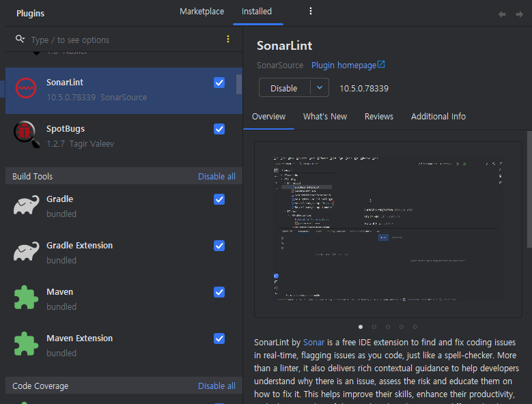Select the Gradle plugin name text
Image resolution: width=532 pixels, height=404 pixels.
[x=59, y=199]
